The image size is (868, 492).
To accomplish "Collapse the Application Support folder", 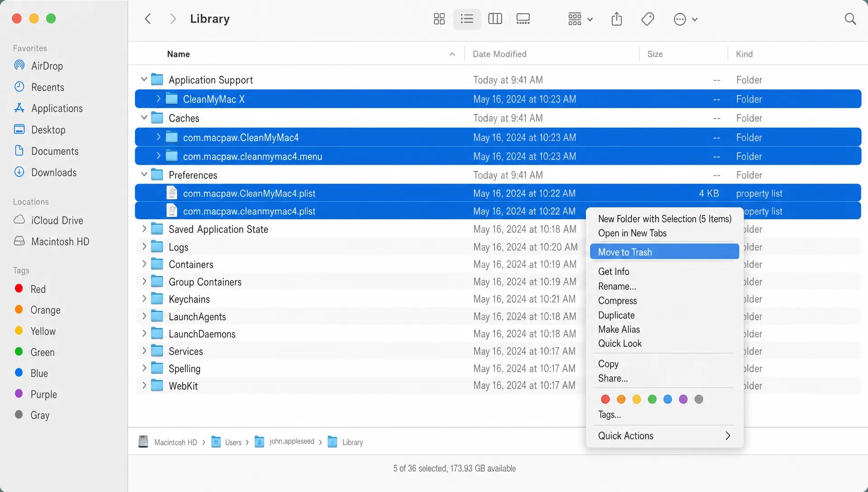I will click(x=144, y=80).
